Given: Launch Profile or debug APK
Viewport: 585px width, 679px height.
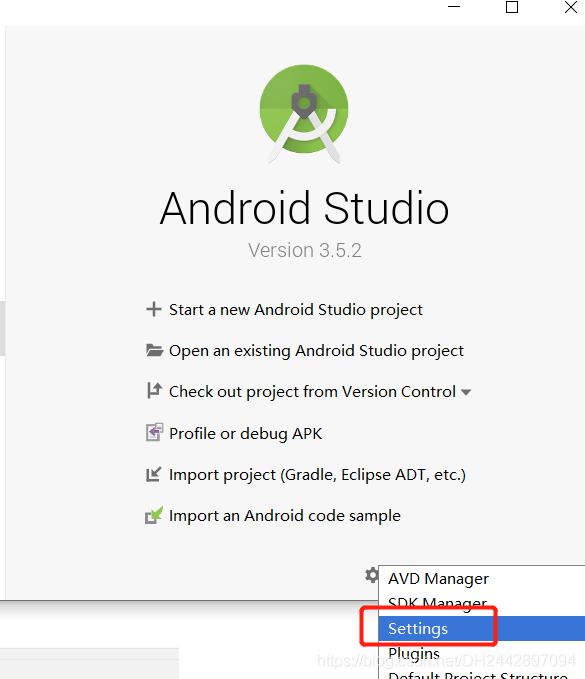Looking at the screenshot, I should pyautogui.click(x=246, y=433).
